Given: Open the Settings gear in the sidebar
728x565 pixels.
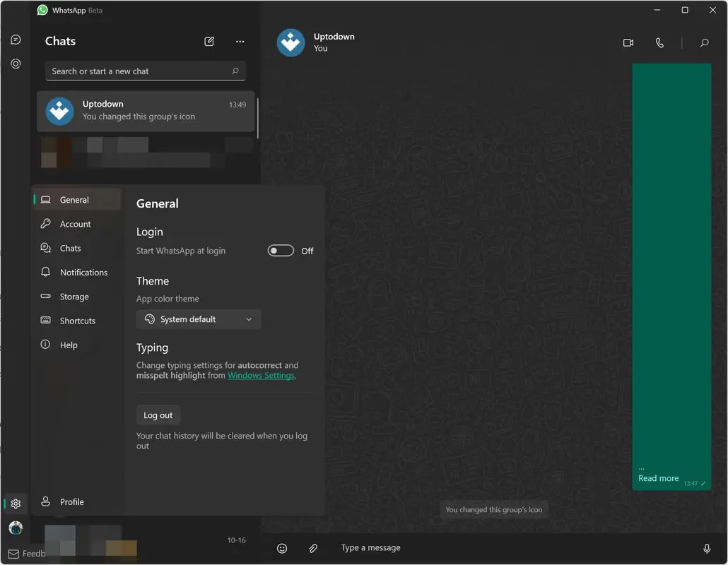Looking at the screenshot, I should point(16,504).
